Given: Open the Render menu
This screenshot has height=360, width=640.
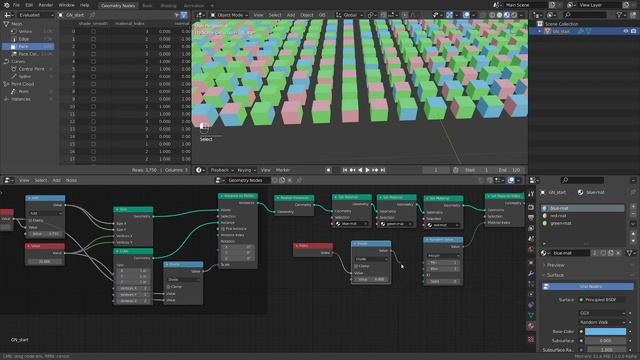Looking at the screenshot, I should (x=46, y=5).
